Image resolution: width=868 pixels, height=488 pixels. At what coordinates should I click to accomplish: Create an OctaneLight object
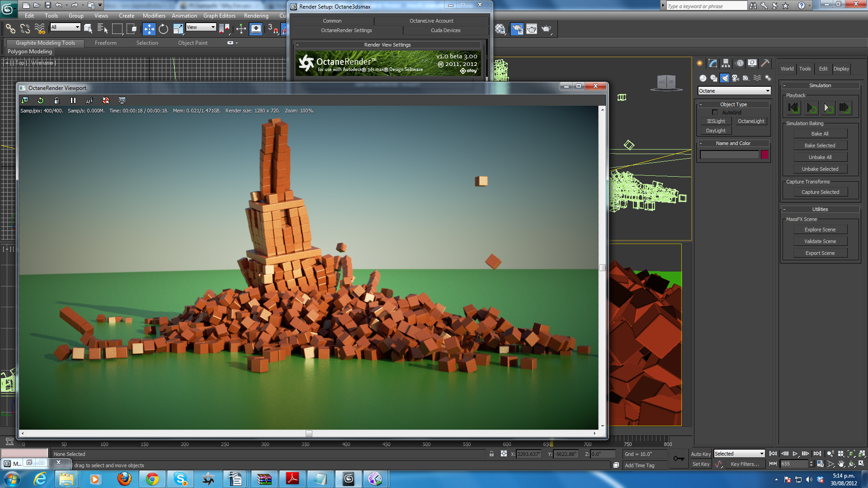tap(750, 121)
